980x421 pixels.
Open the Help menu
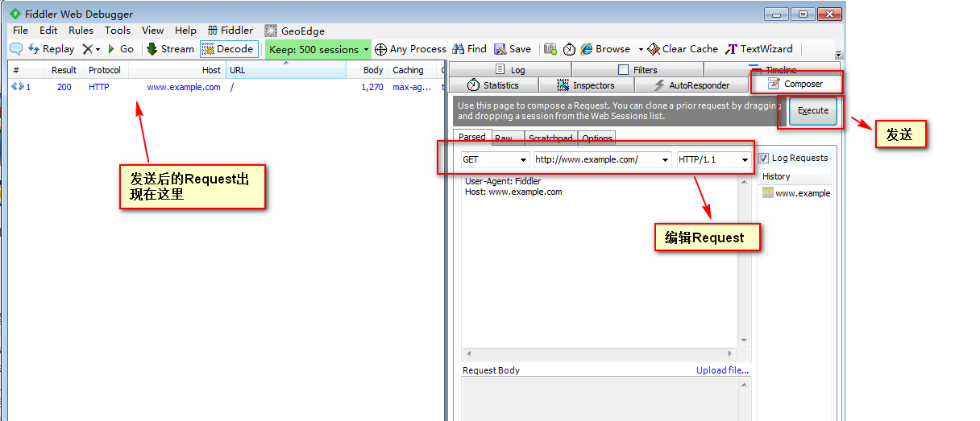pyautogui.click(x=185, y=31)
